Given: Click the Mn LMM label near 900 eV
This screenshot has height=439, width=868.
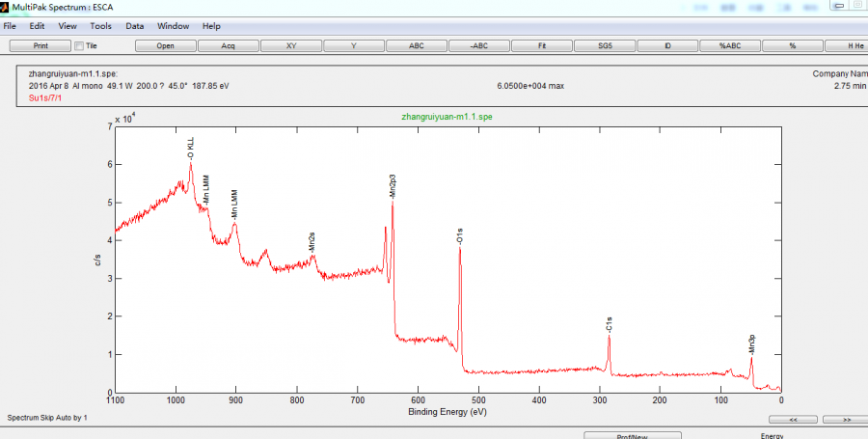Looking at the screenshot, I should point(234,206).
